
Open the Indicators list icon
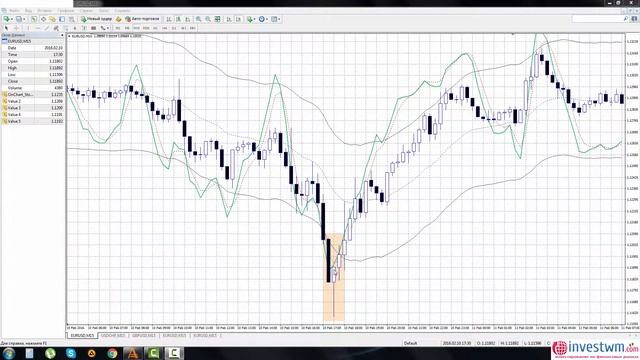click(x=250, y=19)
